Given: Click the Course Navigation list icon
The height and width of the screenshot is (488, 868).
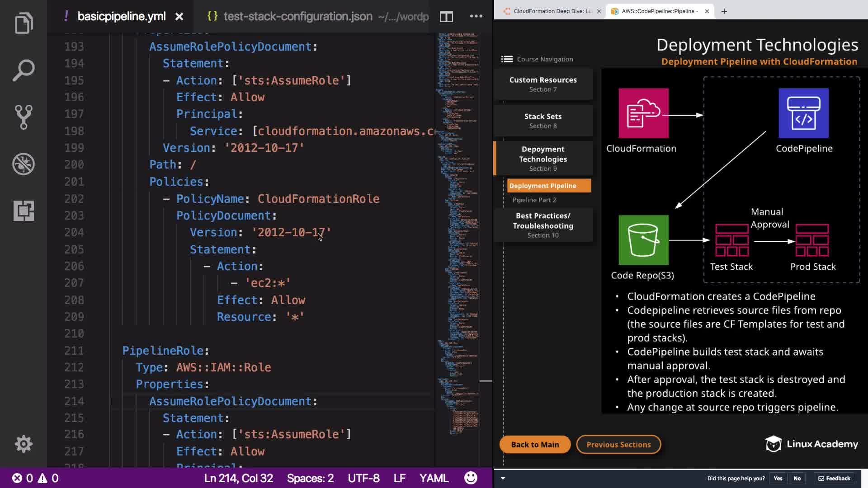Looking at the screenshot, I should tap(507, 59).
